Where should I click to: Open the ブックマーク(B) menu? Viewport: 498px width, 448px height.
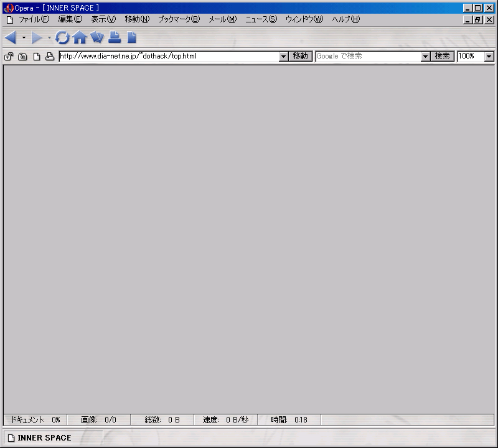179,19
